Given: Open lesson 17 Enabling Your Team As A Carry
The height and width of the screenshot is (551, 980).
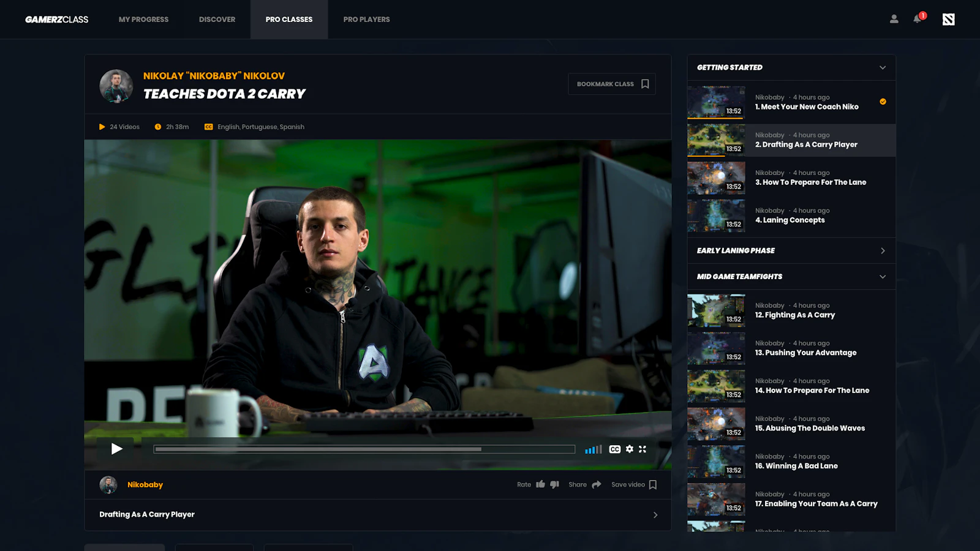Looking at the screenshot, I should point(791,500).
